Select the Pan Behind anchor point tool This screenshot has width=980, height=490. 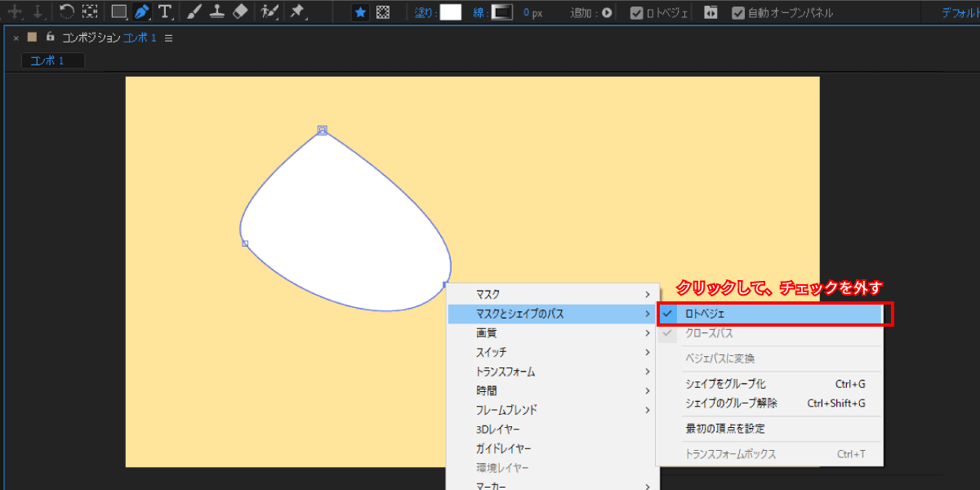click(90, 12)
